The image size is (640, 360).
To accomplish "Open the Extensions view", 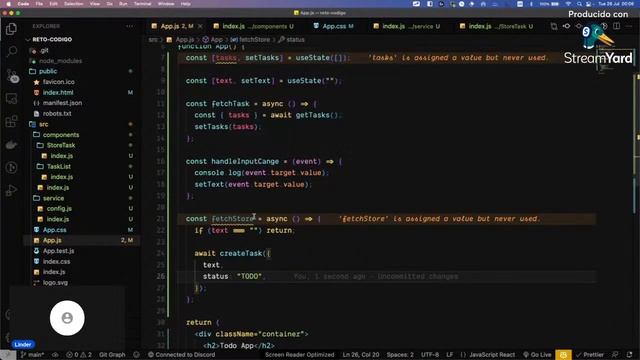I will point(11,122).
